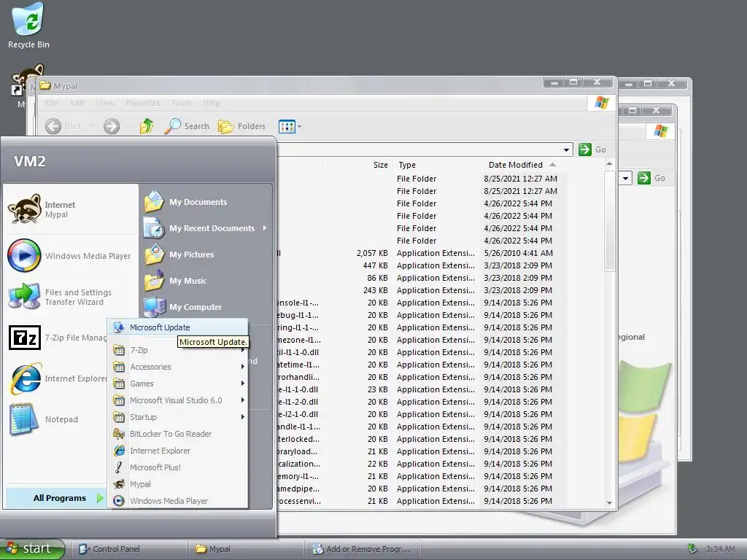Click the clock showing 3:34 AM
The height and width of the screenshot is (560, 747).
coord(720,549)
